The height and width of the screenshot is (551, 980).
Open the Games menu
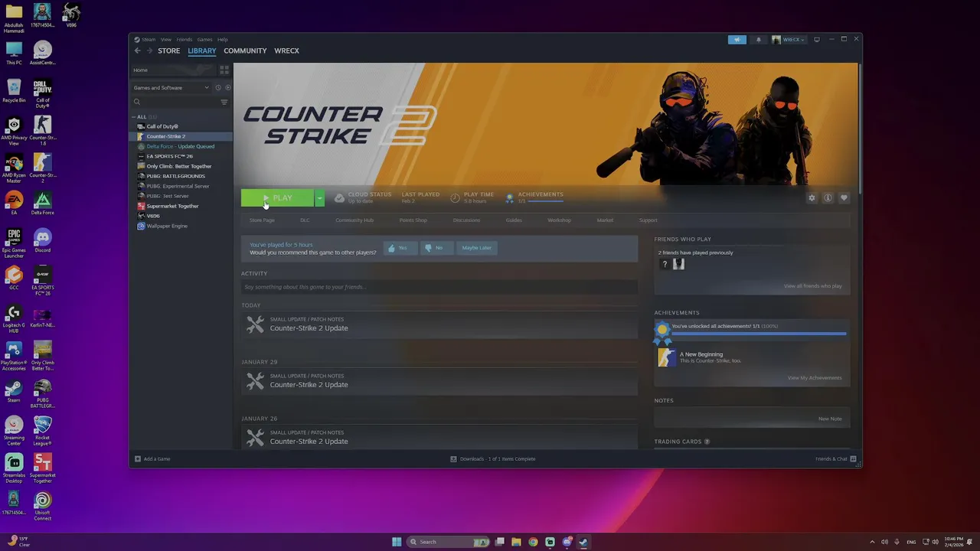click(x=204, y=39)
